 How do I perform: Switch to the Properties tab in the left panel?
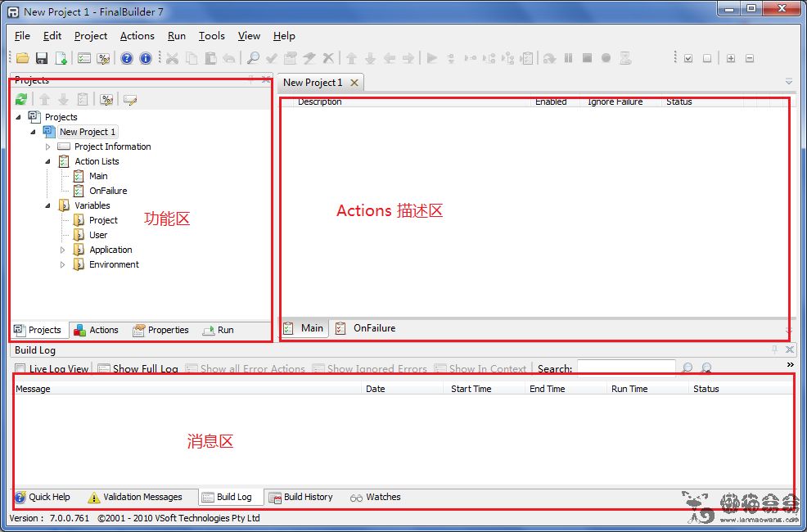tap(160, 331)
